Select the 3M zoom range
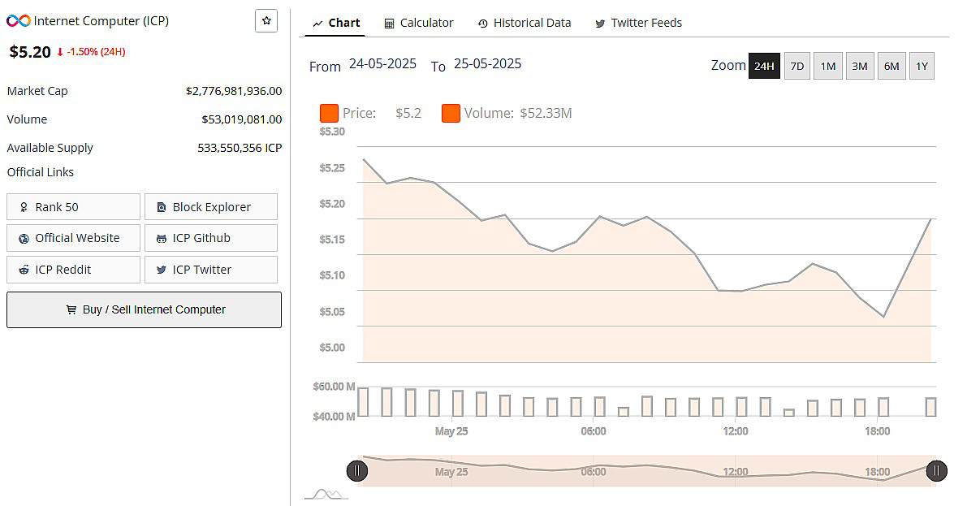Image resolution: width=980 pixels, height=506 pixels. (x=860, y=66)
